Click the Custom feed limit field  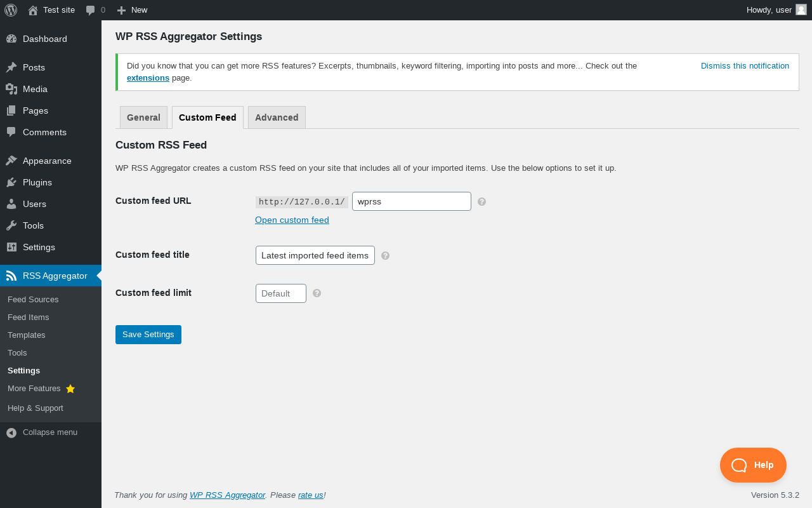(x=281, y=293)
